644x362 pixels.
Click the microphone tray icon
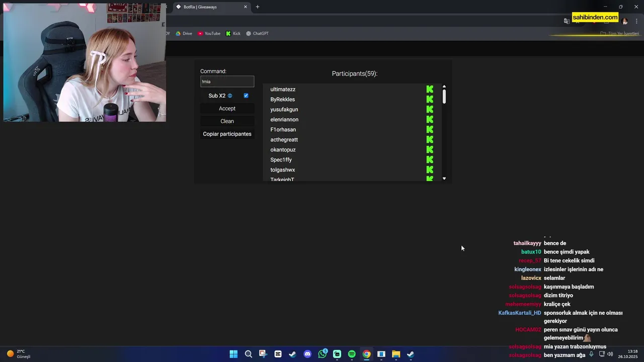(x=591, y=354)
